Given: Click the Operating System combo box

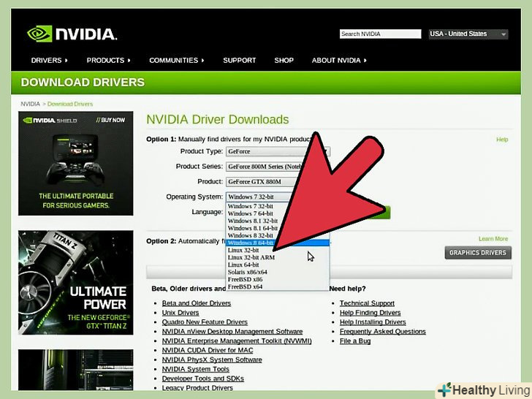Looking at the screenshot, I should tap(278, 197).
